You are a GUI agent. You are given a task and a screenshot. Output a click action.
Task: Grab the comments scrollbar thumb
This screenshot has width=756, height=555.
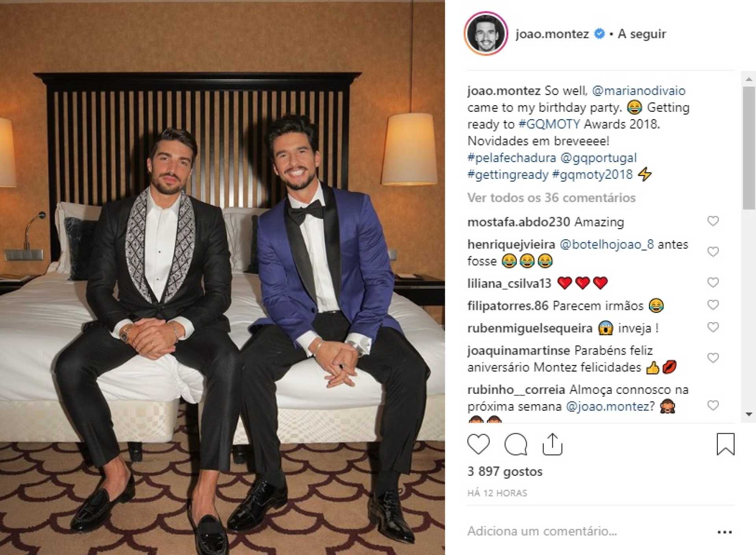pos(749,148)
